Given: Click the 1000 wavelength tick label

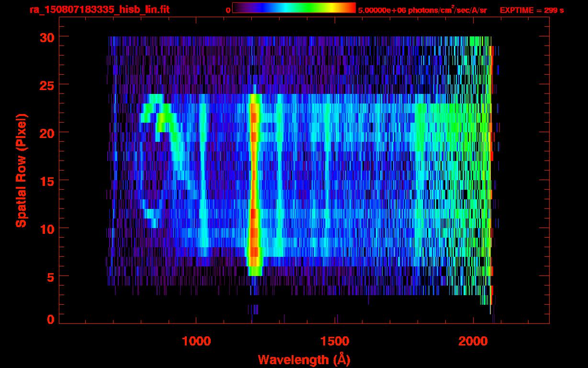Looking at the screenshot, I should 196,342.
